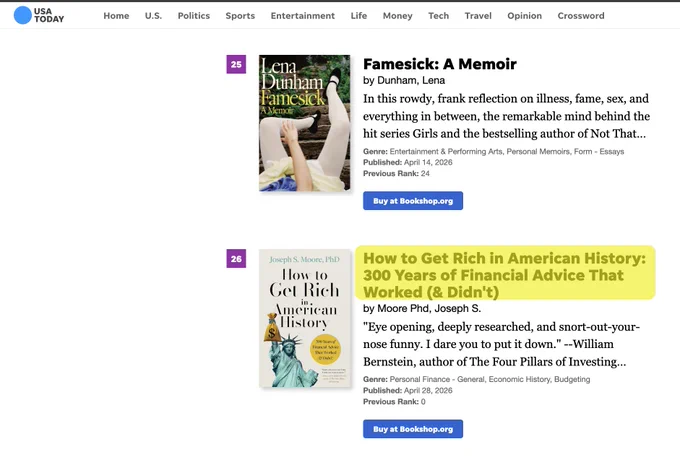The image size is (680, 465).
Task: Buy Famesick at Bookshop.org
Action: [413, 201]
